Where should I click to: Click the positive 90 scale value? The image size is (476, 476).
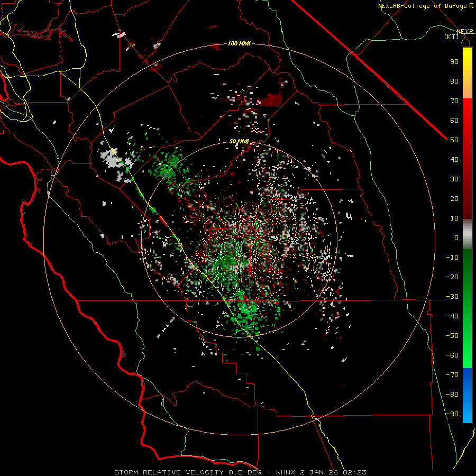[x=454, y=62]
